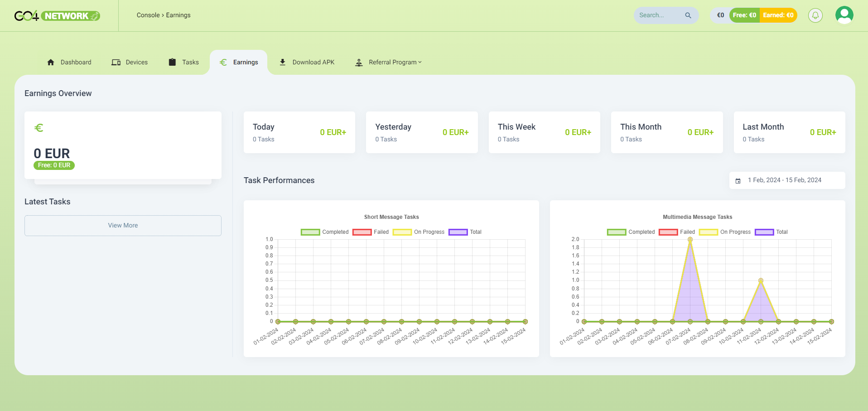The height and width of the screenshot is (411, 868).
Task: Click the Tasks clipboard icon
Action: pyautogui.click(x=172, y=62)
